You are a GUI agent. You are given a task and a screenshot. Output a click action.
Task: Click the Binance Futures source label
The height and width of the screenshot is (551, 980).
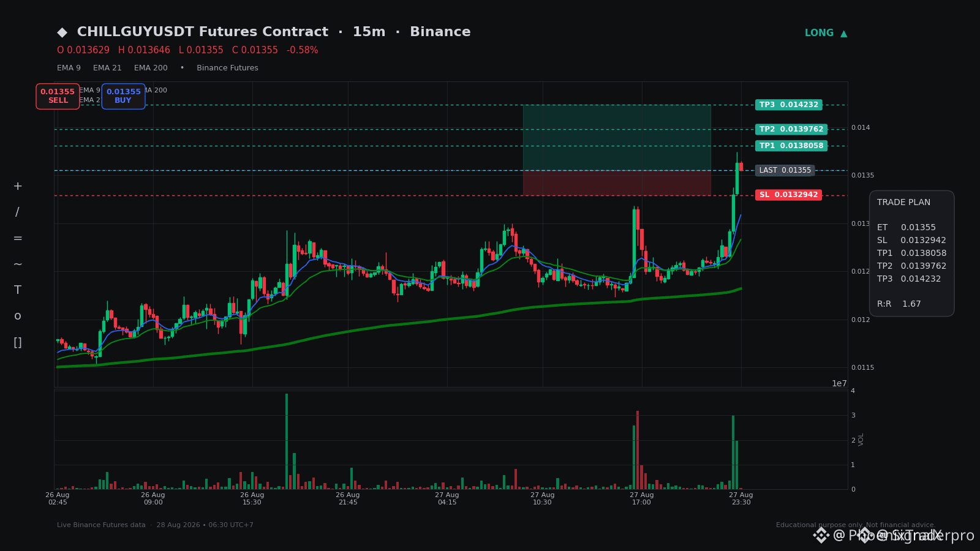click(227, 68)
